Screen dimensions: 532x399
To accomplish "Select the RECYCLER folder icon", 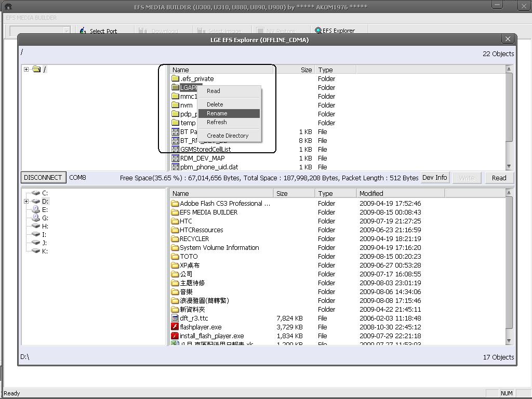I will coord(175,239).
